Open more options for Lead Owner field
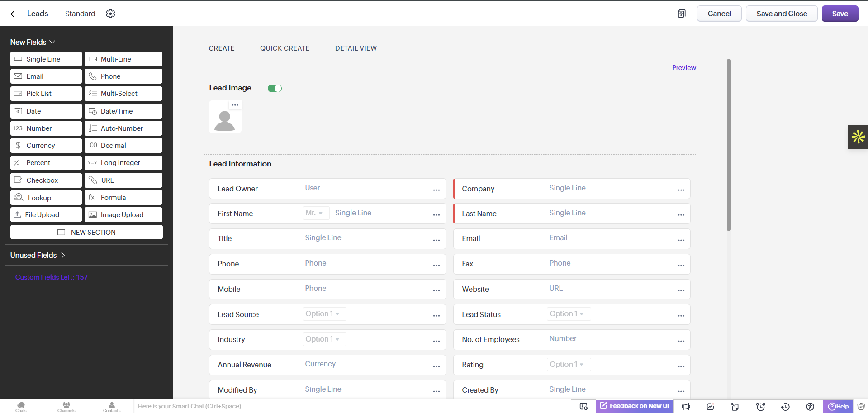The image size is (868, 413). pos(436,190)
